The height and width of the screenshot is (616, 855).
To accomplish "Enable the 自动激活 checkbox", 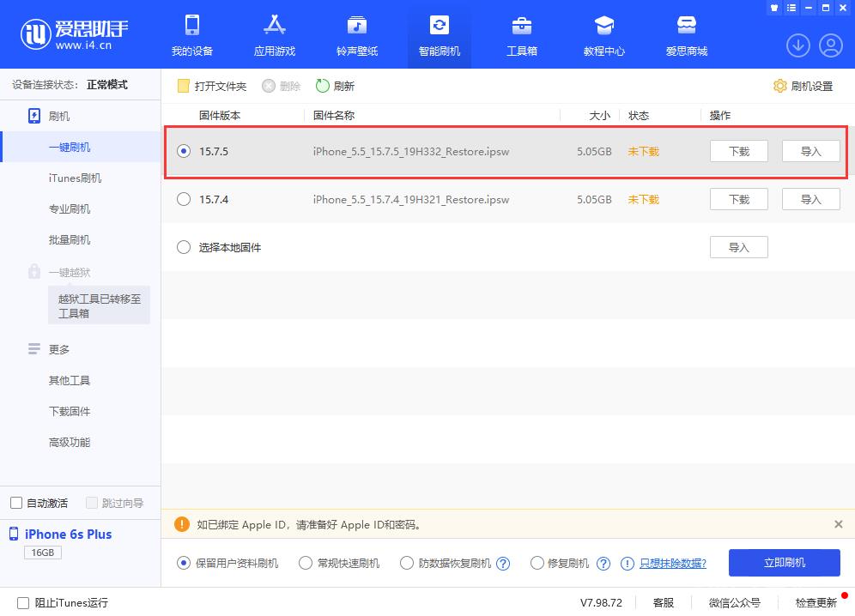I will (x=15, y=503).
